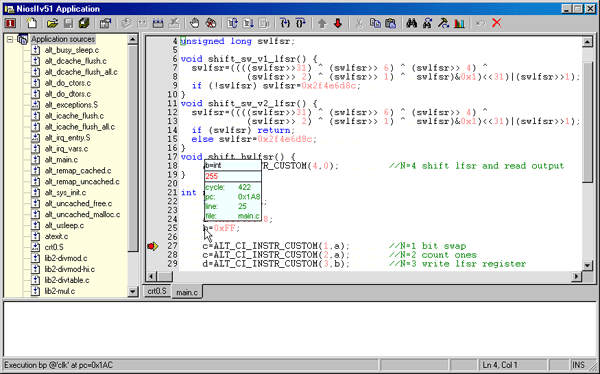Click the red '1' toolbar icon
Viewport: 600px width, 374px height.
point(10,23)
